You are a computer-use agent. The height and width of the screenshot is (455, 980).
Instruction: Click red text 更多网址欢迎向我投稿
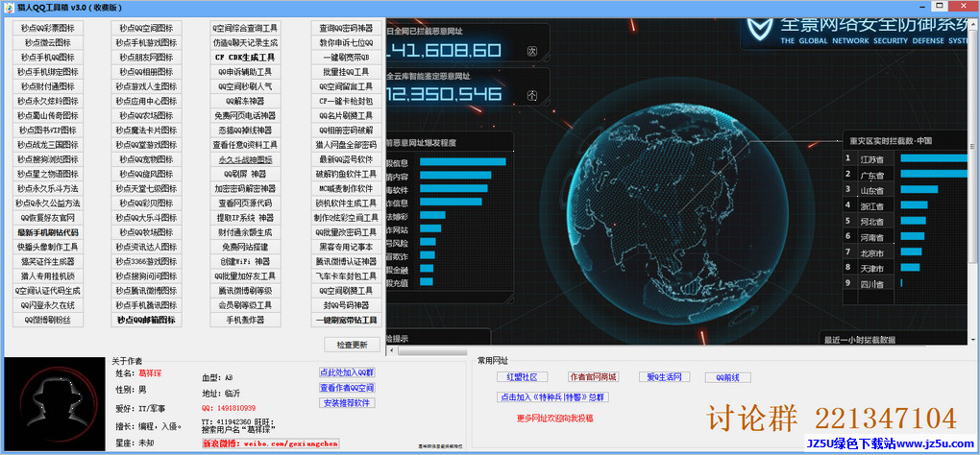[x=555, y=419]
